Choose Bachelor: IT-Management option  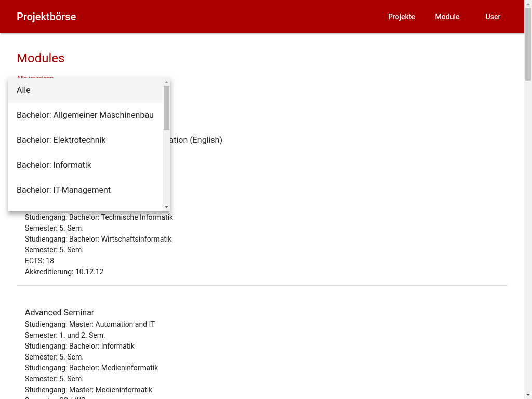coord(86,190)
